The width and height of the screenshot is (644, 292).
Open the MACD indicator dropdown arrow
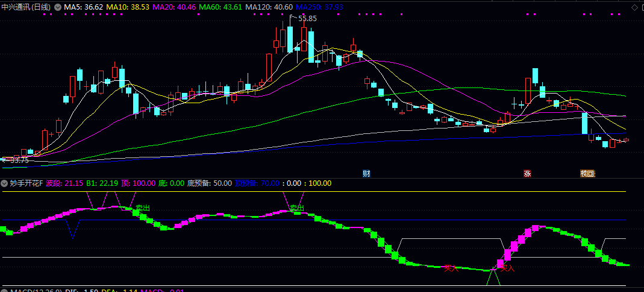tap(5, 291)
